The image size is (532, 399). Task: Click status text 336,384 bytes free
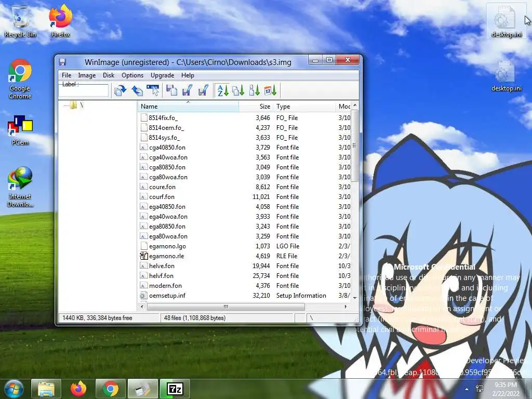coord(109,318)
